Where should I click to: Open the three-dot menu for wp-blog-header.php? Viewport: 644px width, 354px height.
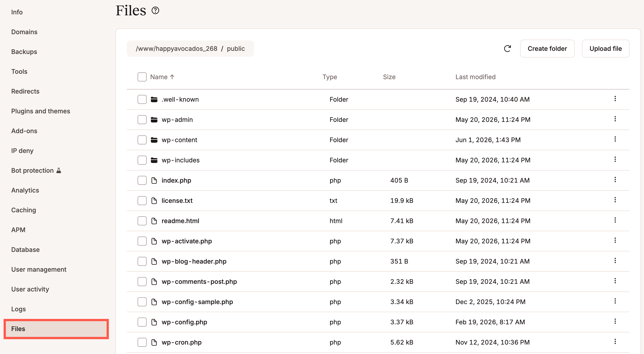(x=615, y=261)
